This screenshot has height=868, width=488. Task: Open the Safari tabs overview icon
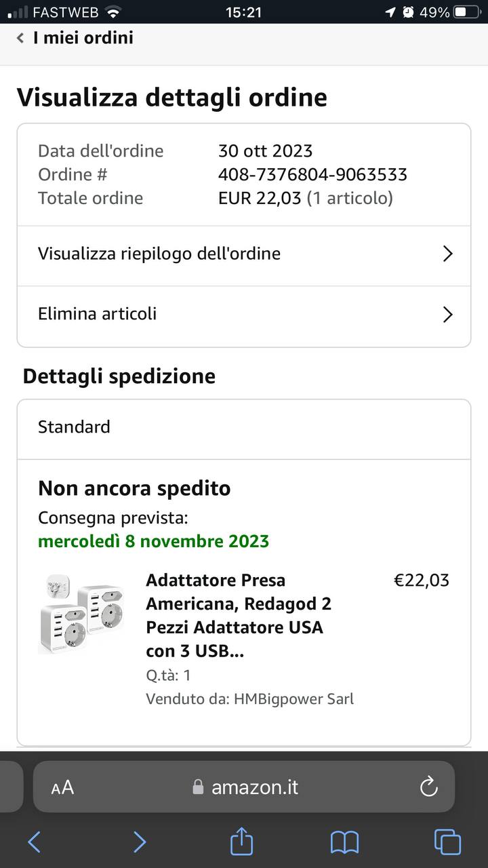(447, 842)
